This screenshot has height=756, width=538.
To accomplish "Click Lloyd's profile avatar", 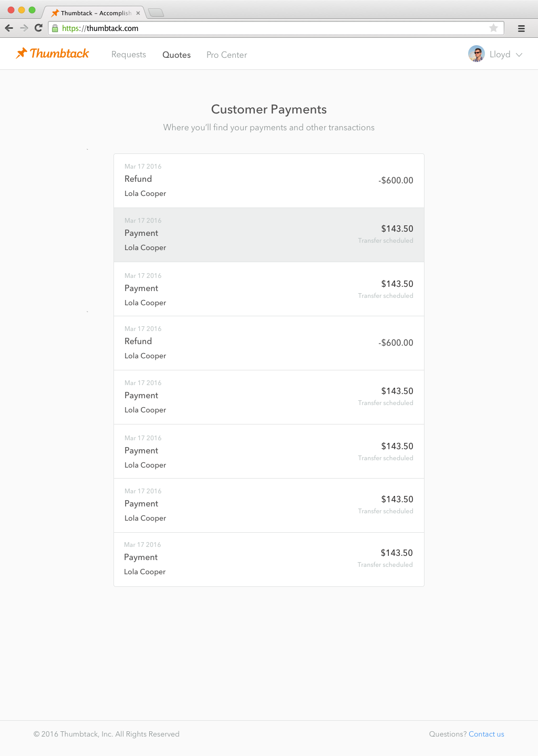I will [477, 54].
